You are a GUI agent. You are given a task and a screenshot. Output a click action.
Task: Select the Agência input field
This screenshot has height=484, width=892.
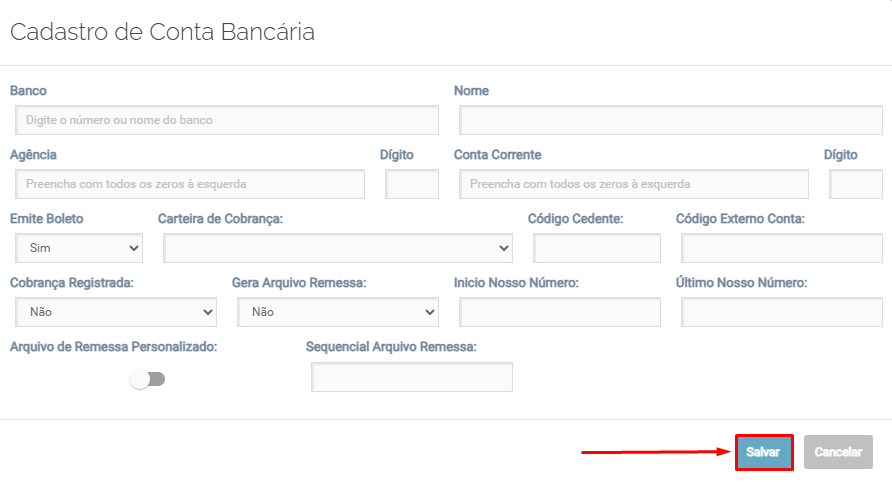[x=190, y=184]
